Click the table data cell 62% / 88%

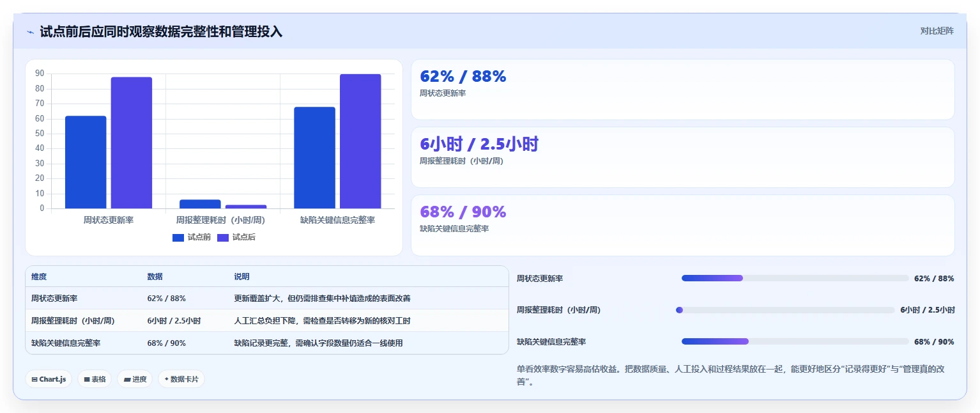pos(167,299)
